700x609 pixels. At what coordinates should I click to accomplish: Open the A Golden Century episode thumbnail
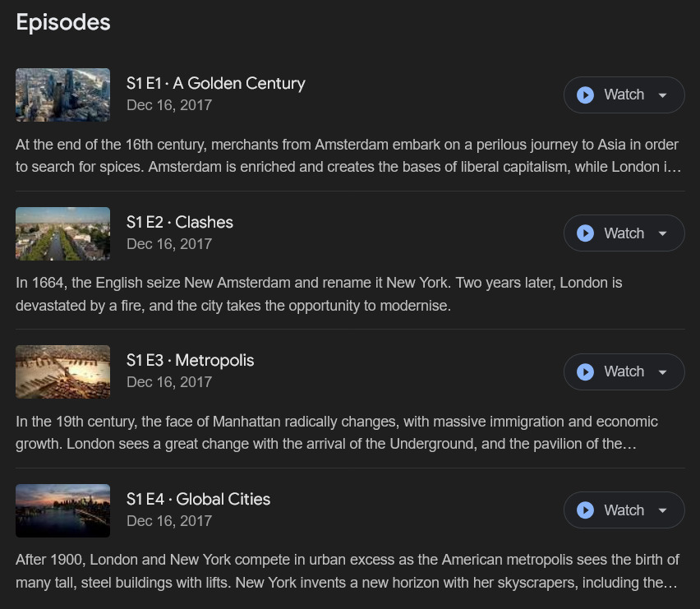[x=62, y=95]
